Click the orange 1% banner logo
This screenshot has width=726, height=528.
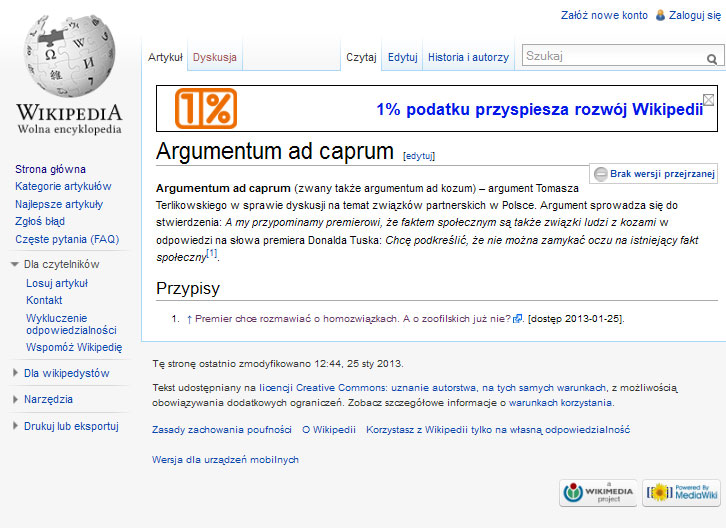pyautogui.click(x=206, y=109)
